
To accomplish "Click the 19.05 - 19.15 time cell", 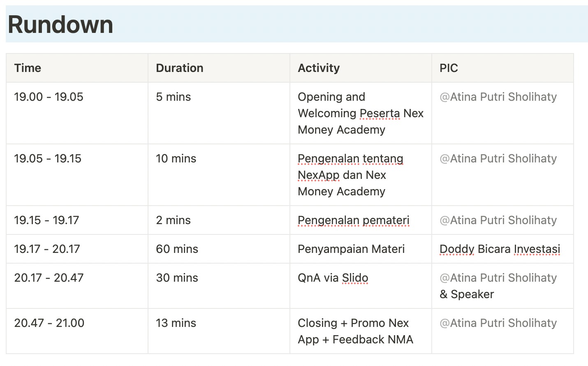I will (x=48, y=159).
